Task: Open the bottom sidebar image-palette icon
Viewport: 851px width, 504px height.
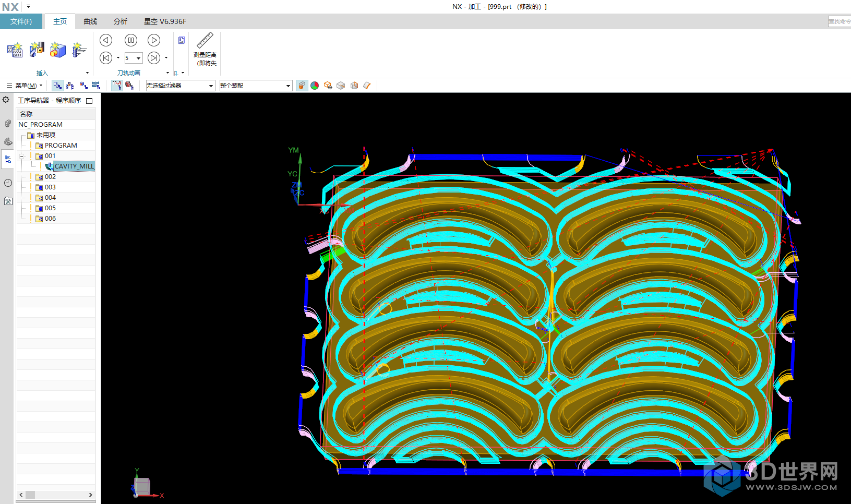Action: coord(8,201)
